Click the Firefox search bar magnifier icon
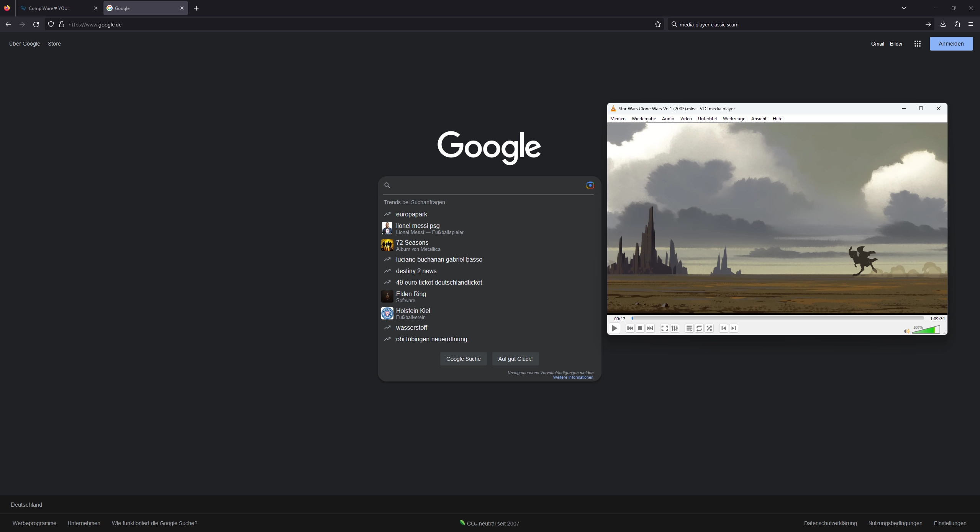This screenshot has width=980, height=532. pos(674,25)
